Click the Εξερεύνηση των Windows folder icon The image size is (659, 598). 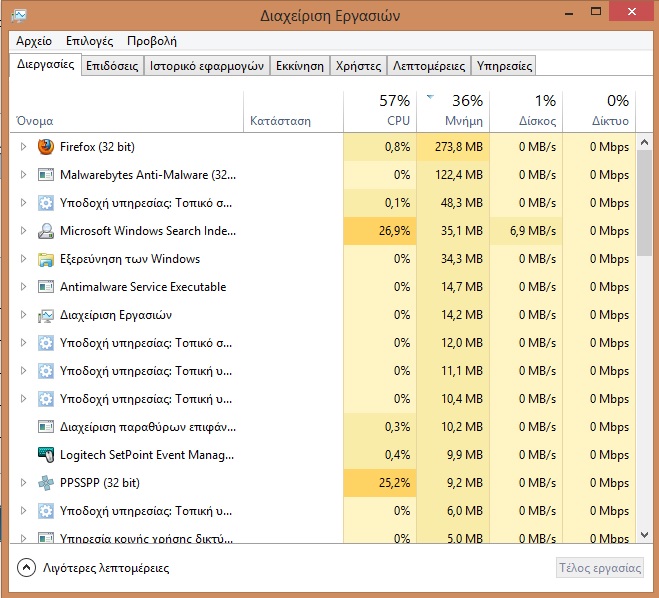coord(46,259)
